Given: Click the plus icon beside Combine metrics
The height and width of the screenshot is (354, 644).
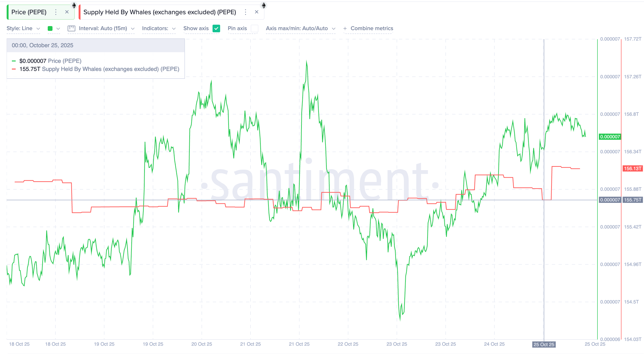Looking at the screenshot, I should (345, 28).
